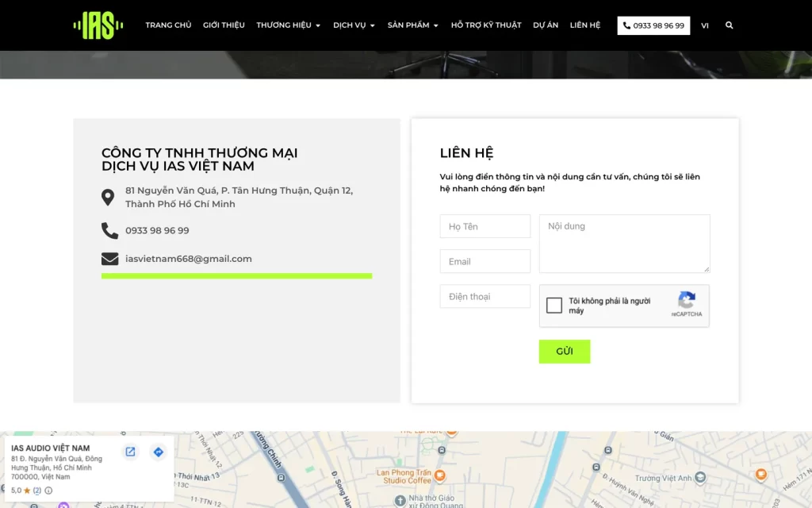Click CÔNG TY TNHH THƯƠNG MẠI company heading
This screenshot has height=508, width=812.
(199, 159)
